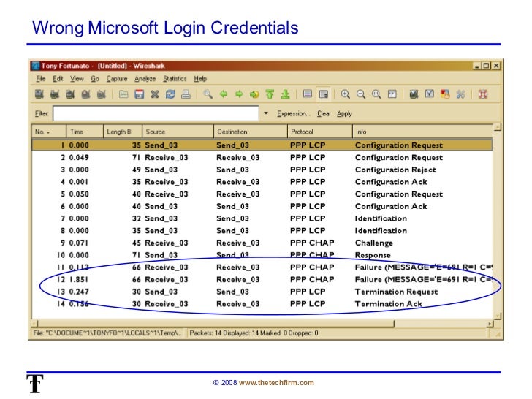Open the Statistics menu
Image resolution: width=532 pixels, height=399 pixels.
(x=175, y=79)
